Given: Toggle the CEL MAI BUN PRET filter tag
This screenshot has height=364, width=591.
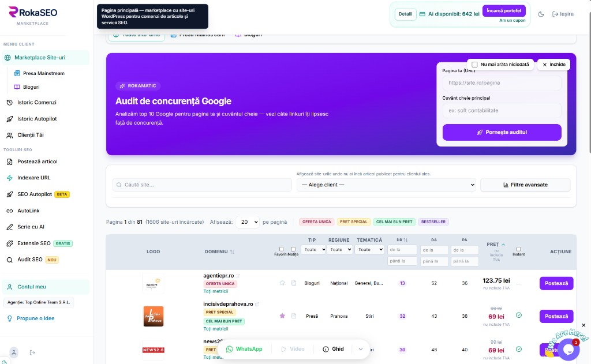Looking at the screenshot, I should pos(394,222).
